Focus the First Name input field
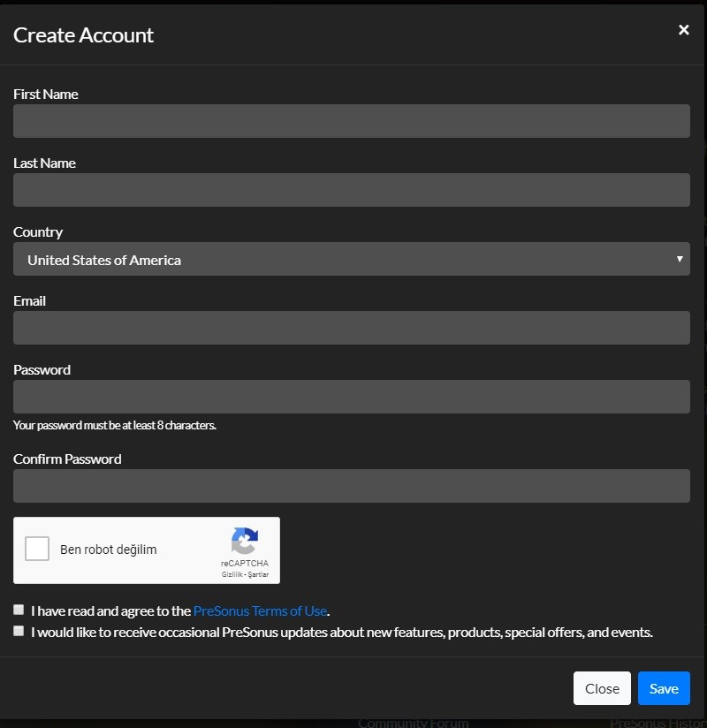This screenshot has width=707, height=728. [351, 121]
